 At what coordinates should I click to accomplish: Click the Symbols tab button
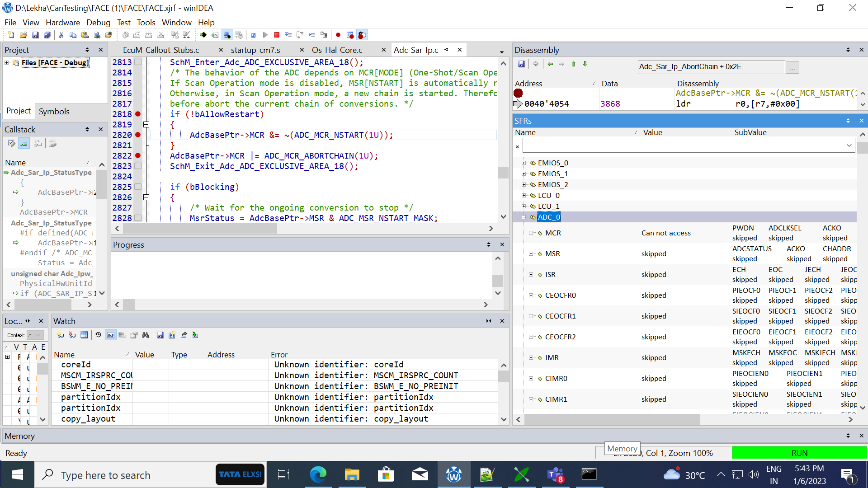pos(54,111)
